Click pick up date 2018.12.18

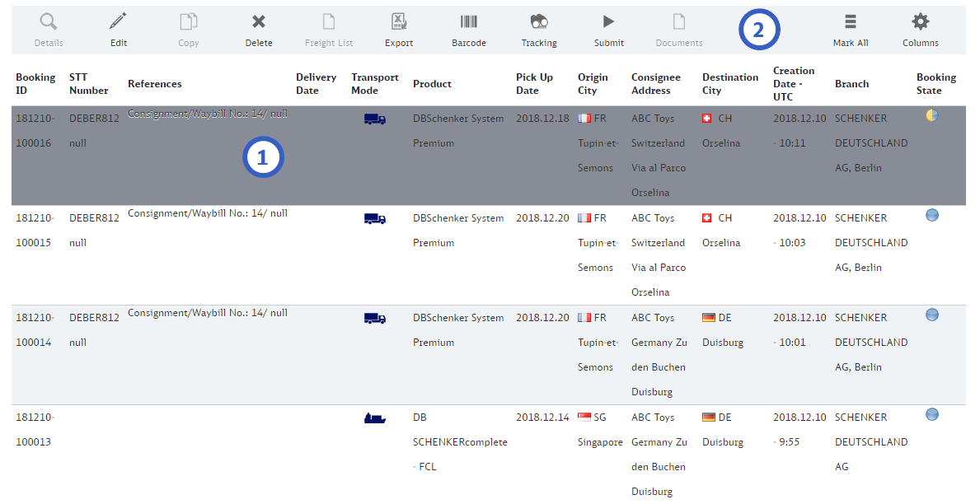coord(542,118)
